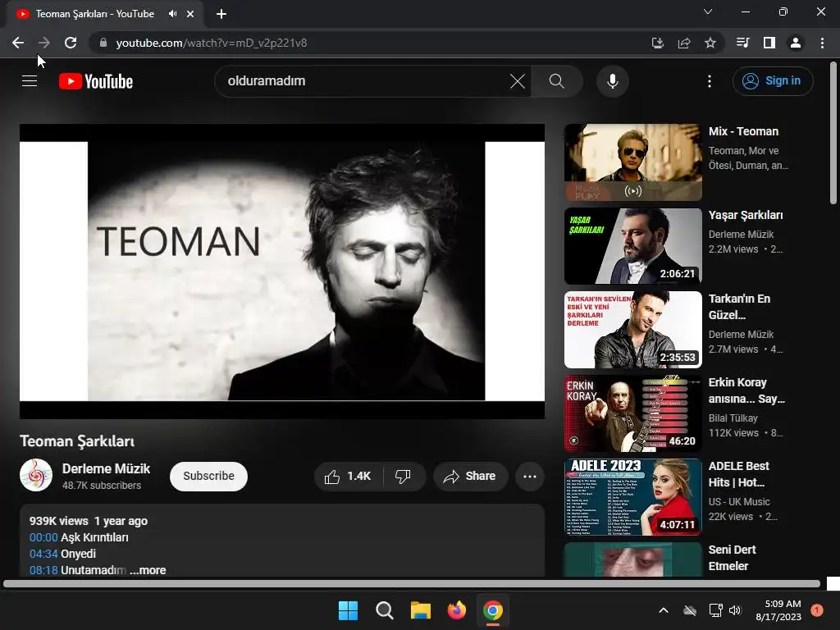Screen dimensions: 840x630
Task: Click the vertical page scrollbar
Action: point(833,134)
